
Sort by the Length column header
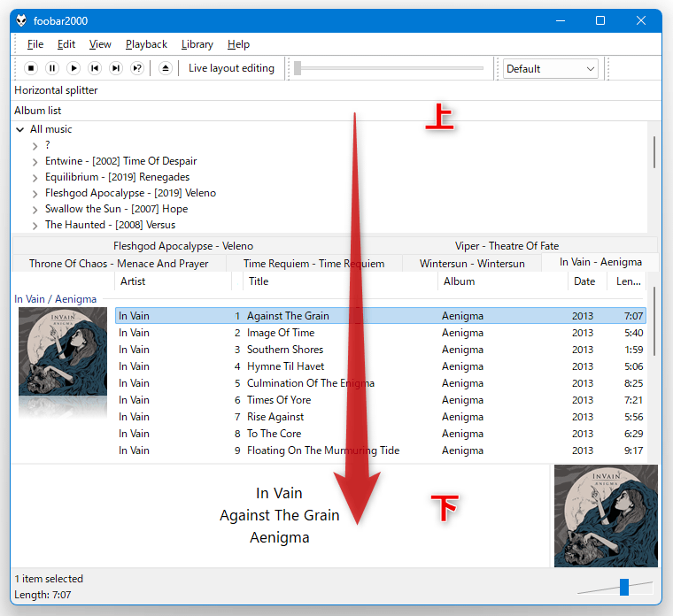629,281
